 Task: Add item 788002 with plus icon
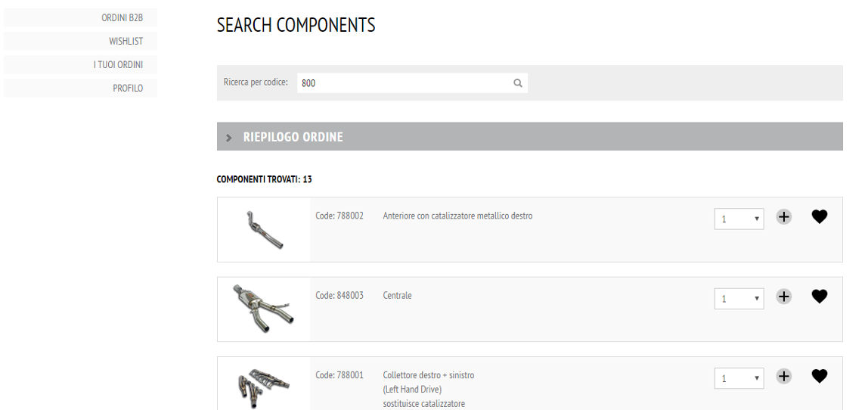click(x=783, y=216)
